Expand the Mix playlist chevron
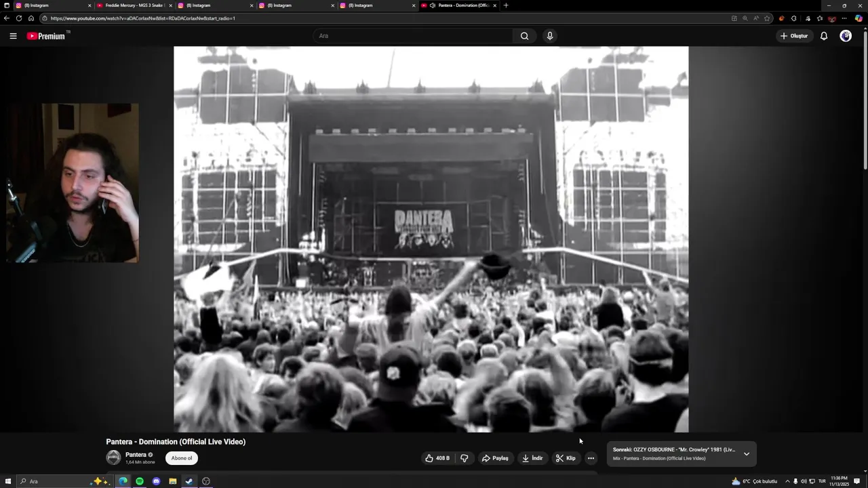 click(747, 454)
